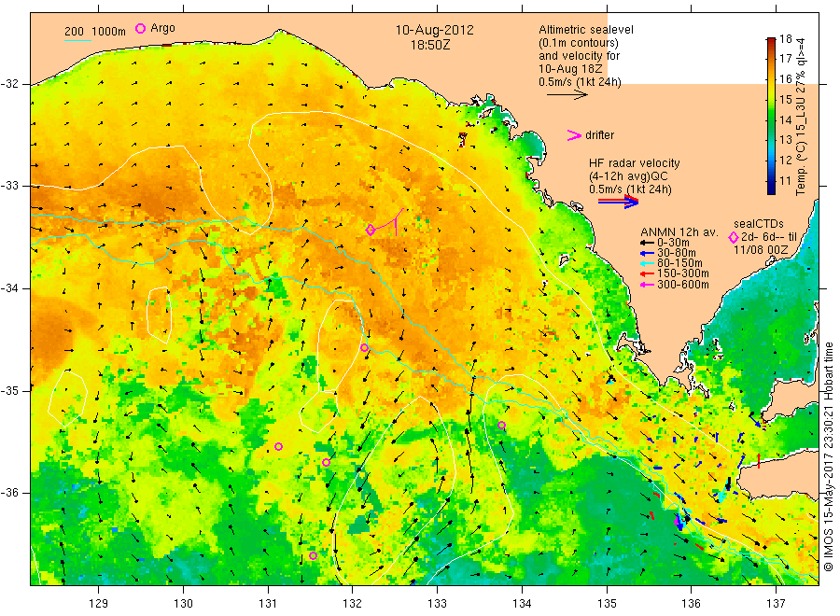Click the IMOS copyright timestamp text
The height and width of the screenshot is (616, 840).
click(829, 456)
